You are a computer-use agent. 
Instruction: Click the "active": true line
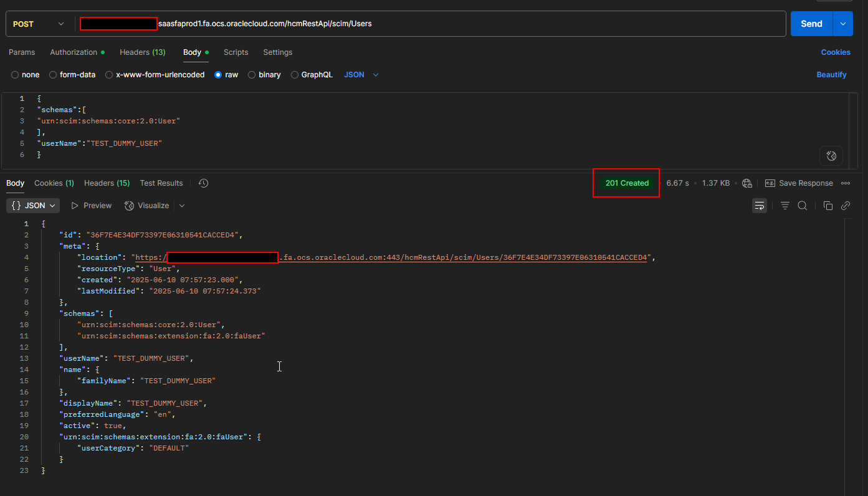point(92,426)
